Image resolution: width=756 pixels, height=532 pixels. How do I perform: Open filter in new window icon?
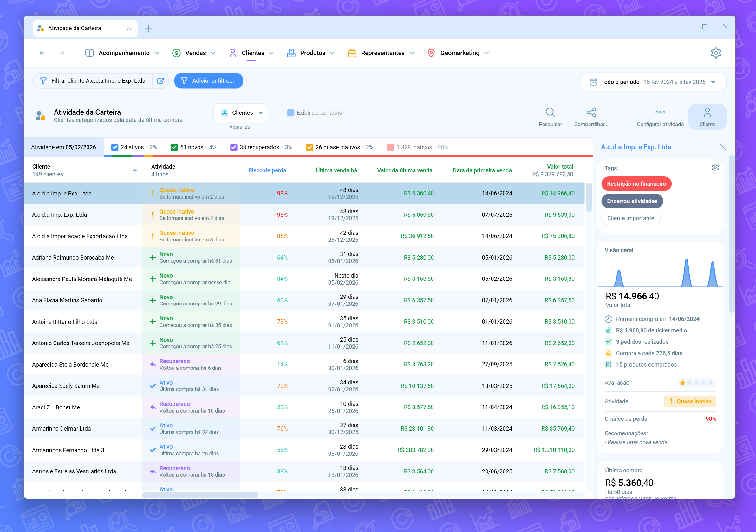tap(161, 81)
